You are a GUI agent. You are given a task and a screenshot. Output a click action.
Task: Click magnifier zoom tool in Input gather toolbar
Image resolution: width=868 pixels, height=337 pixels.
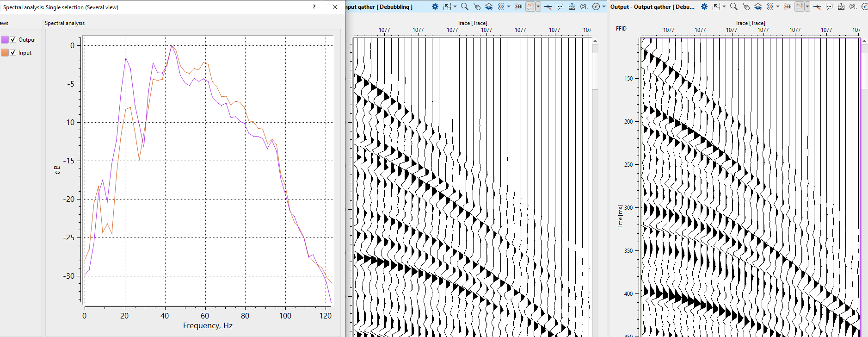pyautogui.click(x=464, y=6)
